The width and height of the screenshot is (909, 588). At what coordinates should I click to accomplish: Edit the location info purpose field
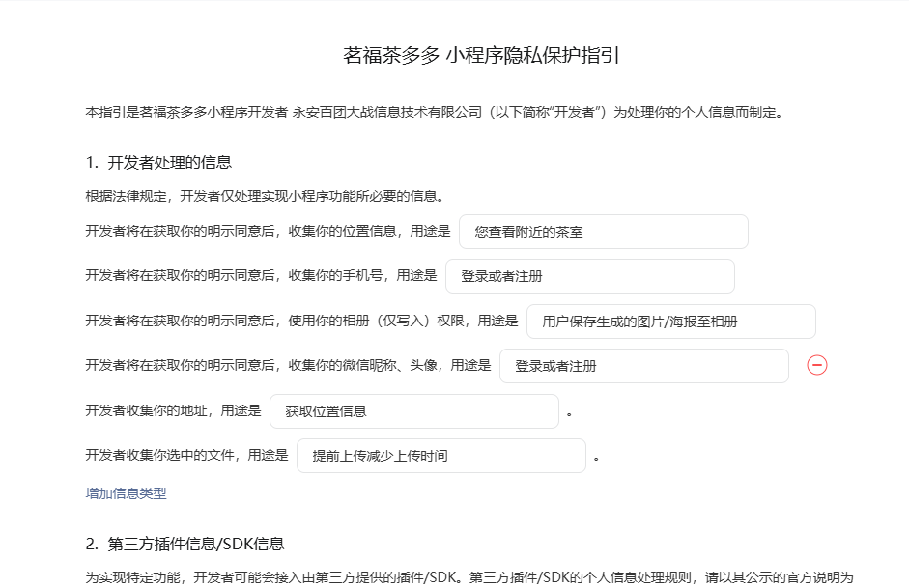[604, 232]
